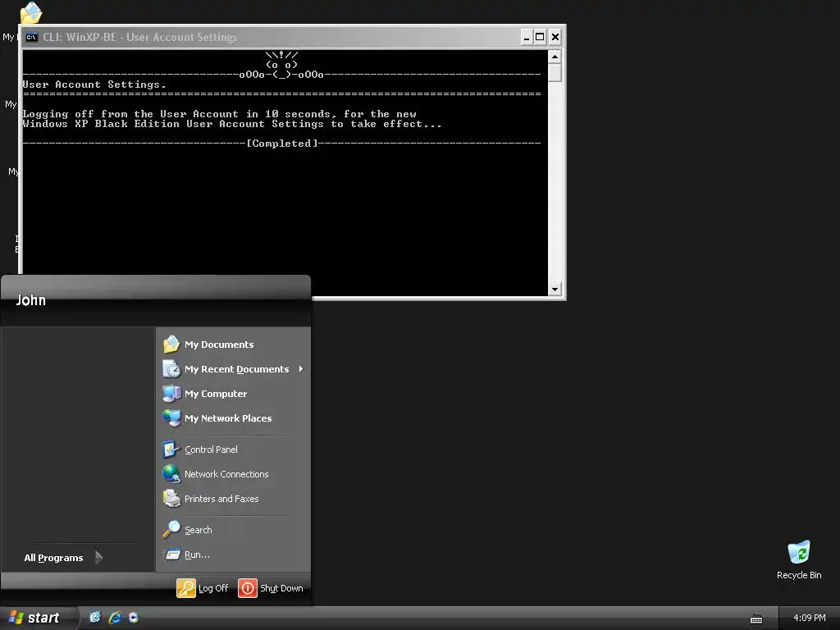Select the Recycle Bin desktop icon
840x630 pixels.
(x=799, y=560)
